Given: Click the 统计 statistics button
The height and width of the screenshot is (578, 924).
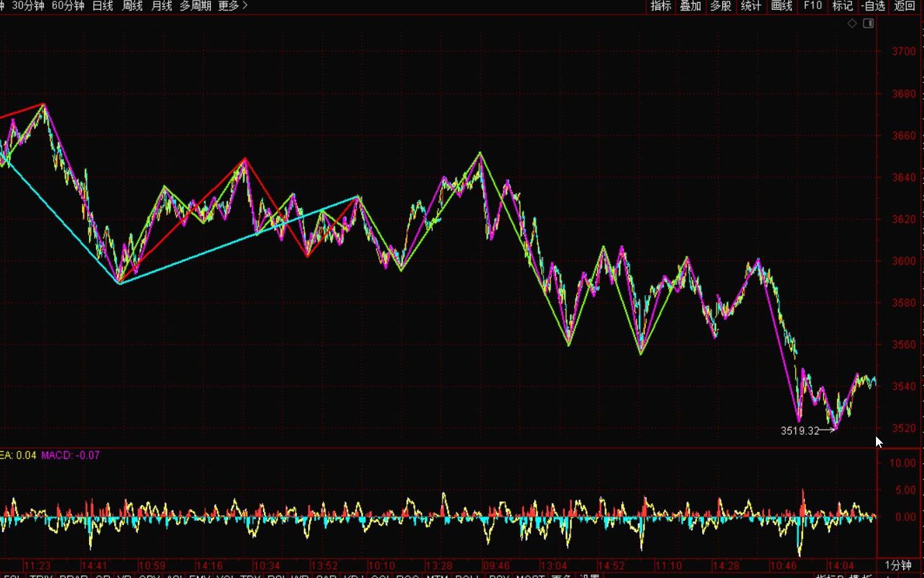Looking at the screenshot, I should click(751, 6).
